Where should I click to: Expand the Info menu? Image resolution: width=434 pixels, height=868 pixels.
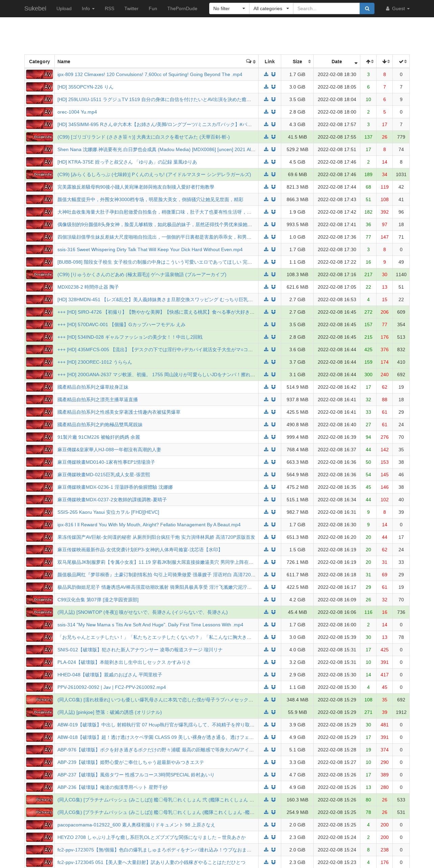pyautogui.click(x=88, y=8)
